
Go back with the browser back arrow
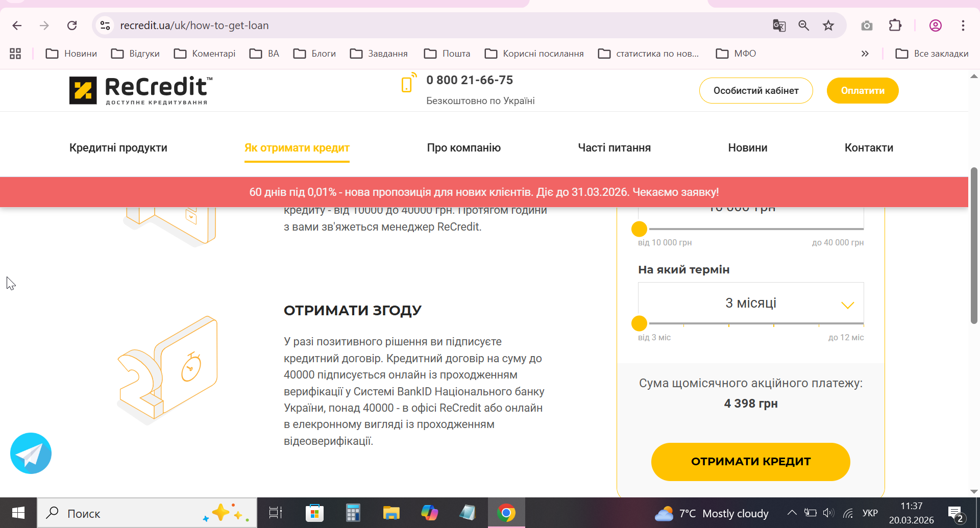pyautogui.click(x=17, y=26)
